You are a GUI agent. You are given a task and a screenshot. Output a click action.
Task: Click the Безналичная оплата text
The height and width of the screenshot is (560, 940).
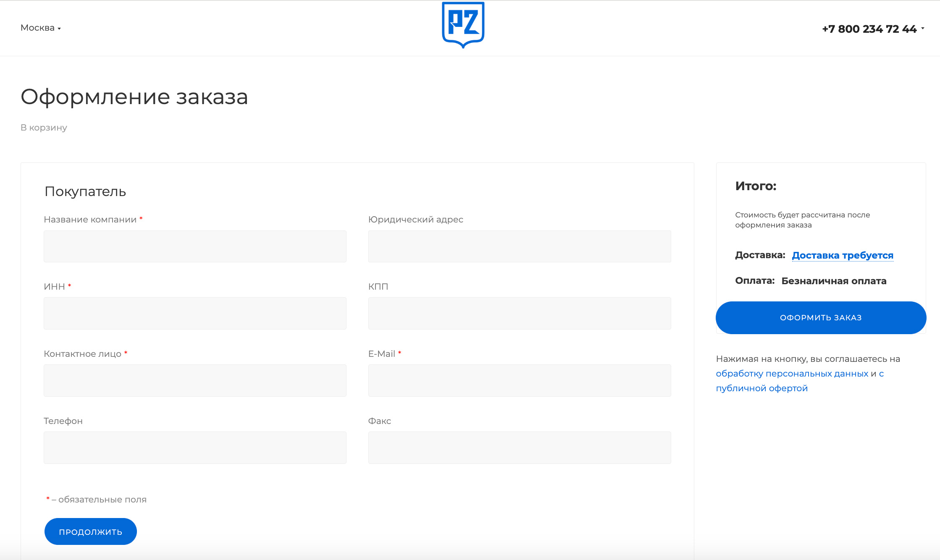834,281
